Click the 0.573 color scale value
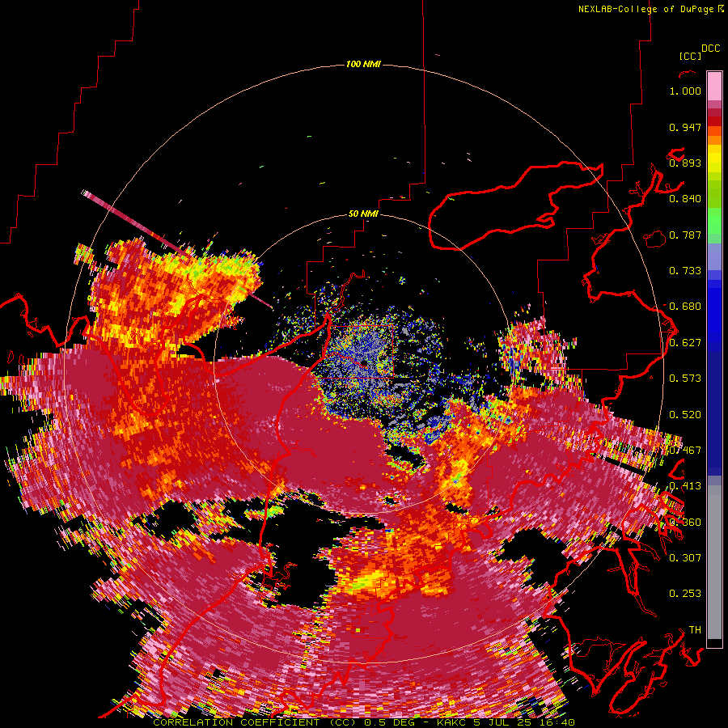728x728 pixels. [x=685, y=379]
